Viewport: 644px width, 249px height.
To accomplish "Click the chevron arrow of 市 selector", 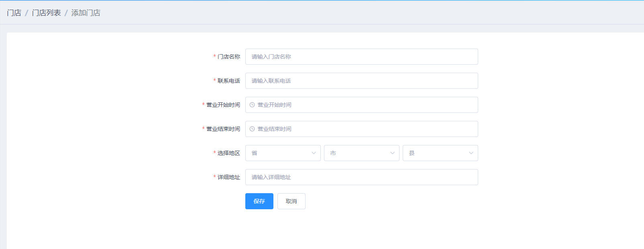I will pyautogui.click(x=392, y=153).
